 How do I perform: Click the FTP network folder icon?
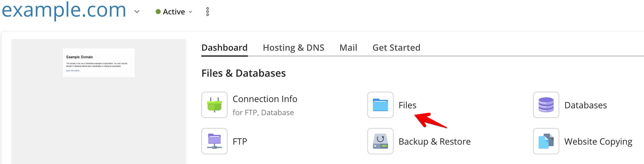(x=214, y=141)
